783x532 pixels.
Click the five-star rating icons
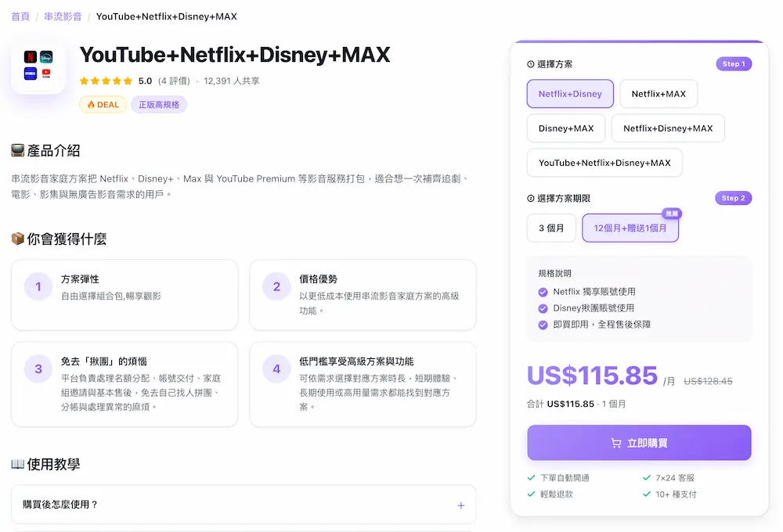[106, 81]
